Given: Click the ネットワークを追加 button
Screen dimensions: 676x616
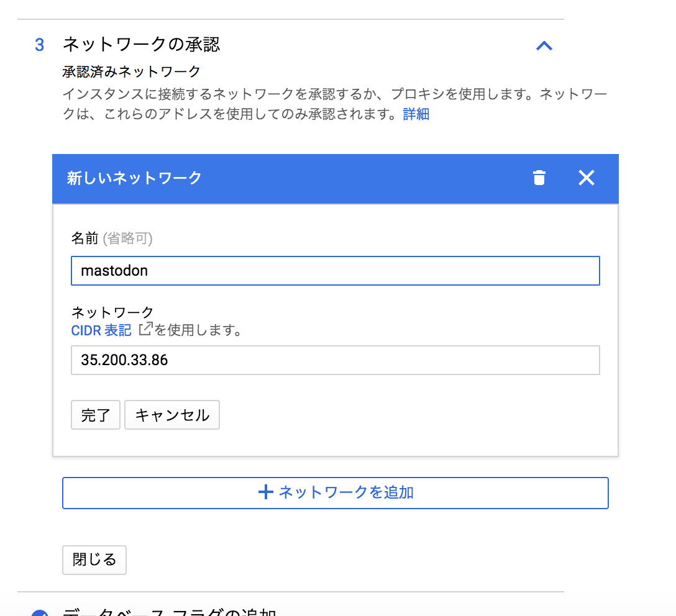Looking at the screenshot, I should pyautogui.click(x=335, y=493).
